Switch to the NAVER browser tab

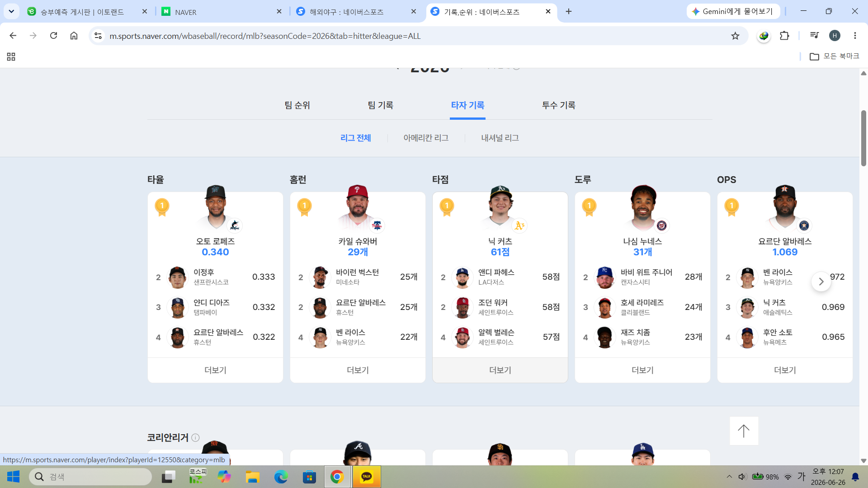(x=185, y=12)
